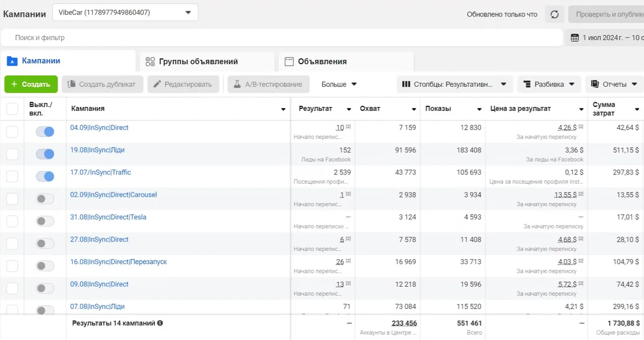The image size is (644, 340).
Task: Click the refresh data icon
Action: tap(555, 14)
